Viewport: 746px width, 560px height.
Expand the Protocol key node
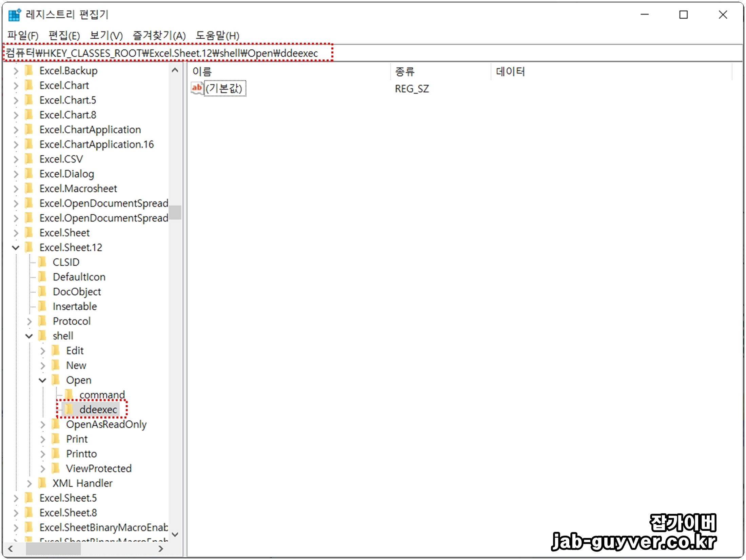point(29,321)
